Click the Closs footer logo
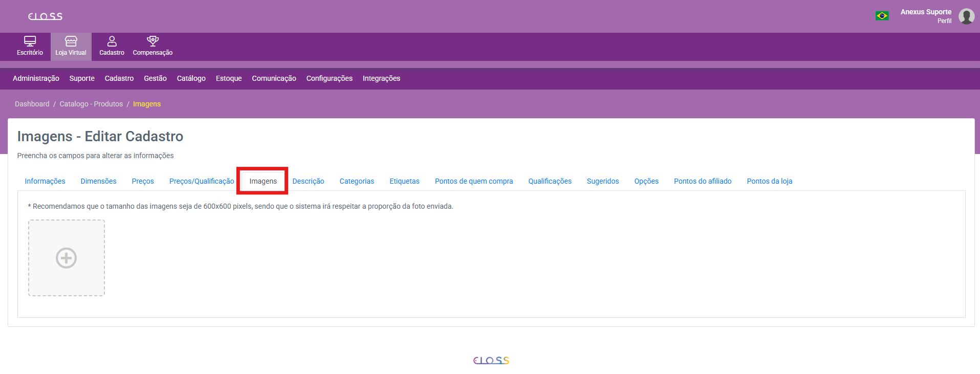The image size is (980, 374). (491, 360)
